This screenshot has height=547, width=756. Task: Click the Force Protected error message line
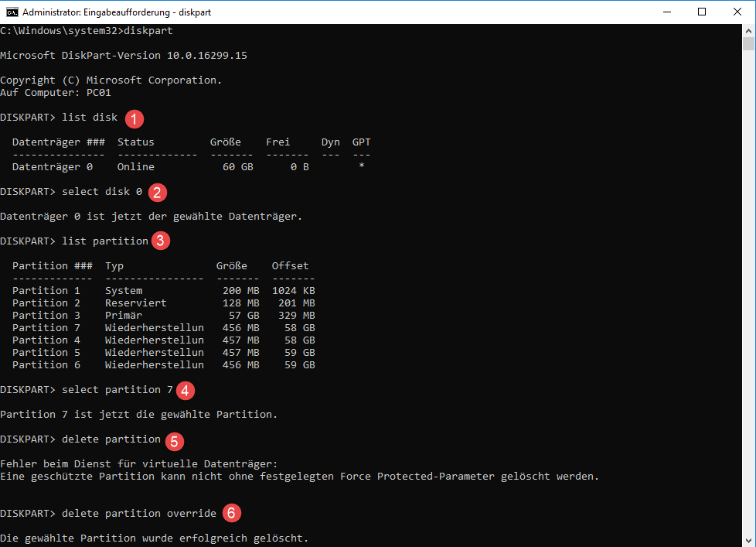click(x=299, y=476)
